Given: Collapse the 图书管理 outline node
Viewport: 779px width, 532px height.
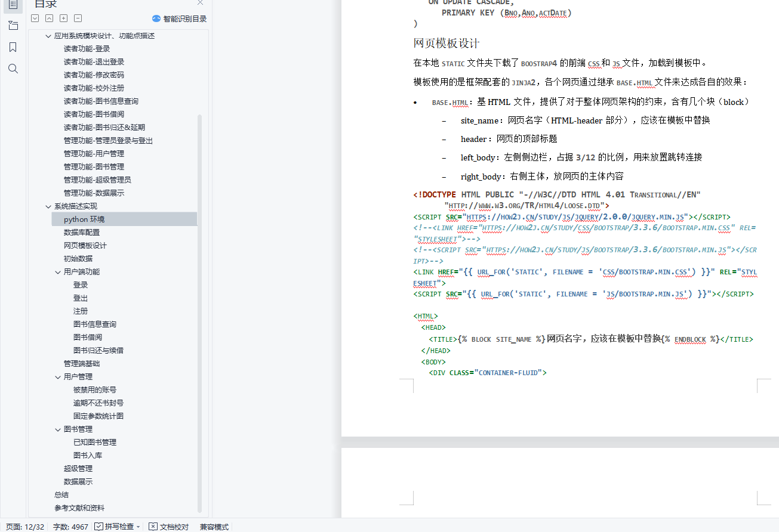Looking at the screenshot, I should [x=58, y=429].
